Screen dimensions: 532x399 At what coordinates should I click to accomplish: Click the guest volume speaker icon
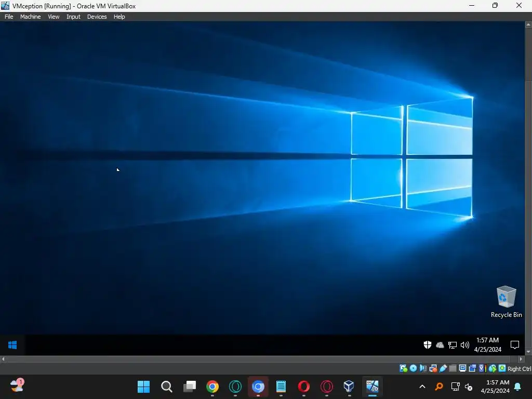point(465,345)
